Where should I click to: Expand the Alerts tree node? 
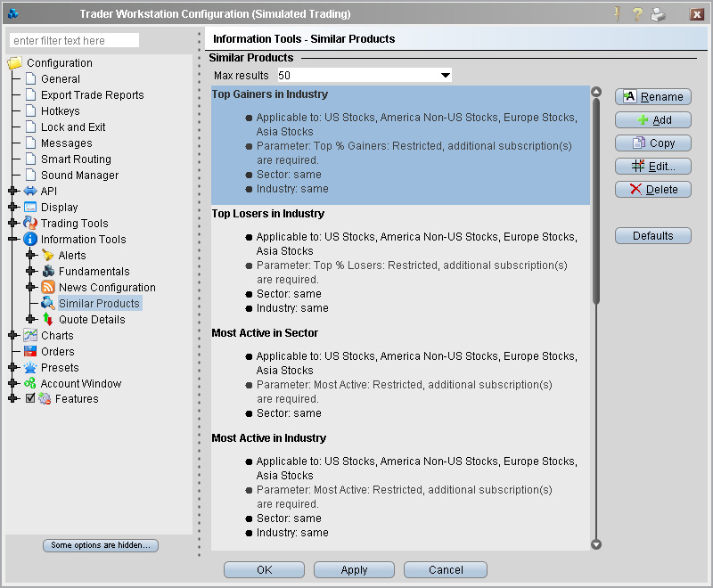point(30,255)
